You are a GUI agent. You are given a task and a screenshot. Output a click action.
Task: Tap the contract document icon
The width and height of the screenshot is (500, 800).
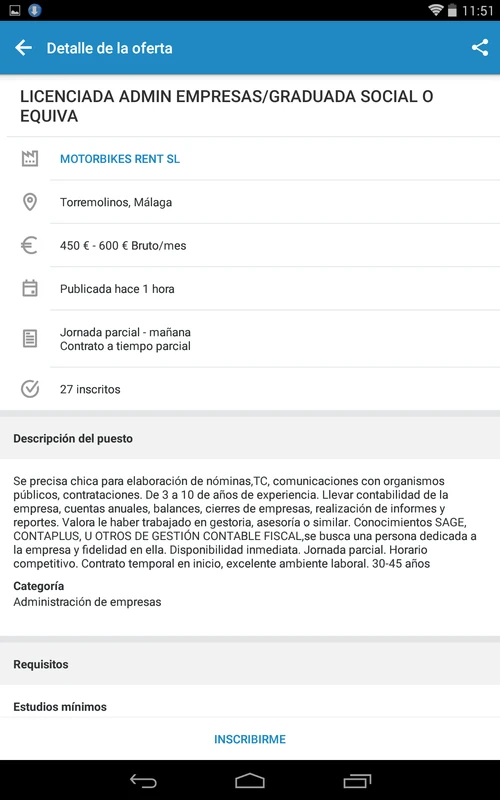[30, 339]
